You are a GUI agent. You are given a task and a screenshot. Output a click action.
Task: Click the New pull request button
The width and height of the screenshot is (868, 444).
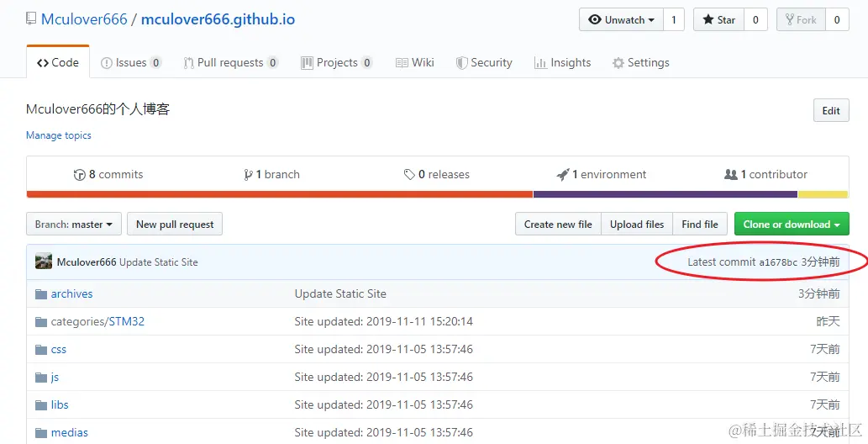point(175,224)
